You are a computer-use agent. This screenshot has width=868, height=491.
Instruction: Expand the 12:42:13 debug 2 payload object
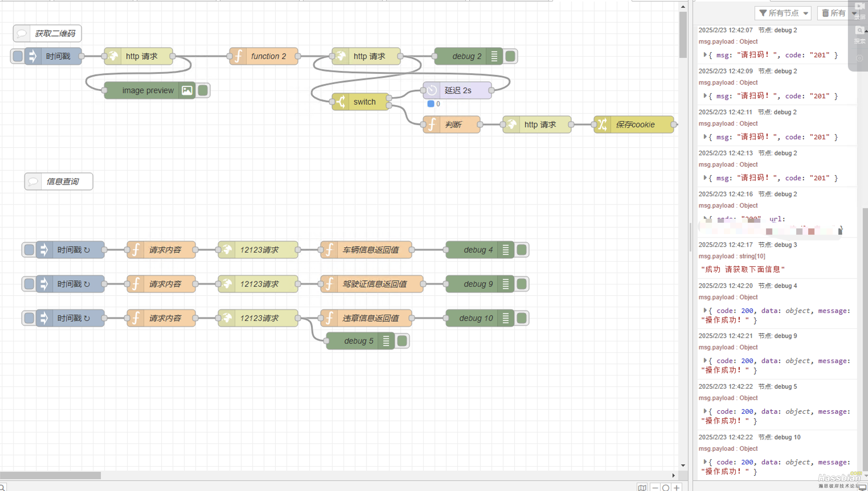click(705, 178)
